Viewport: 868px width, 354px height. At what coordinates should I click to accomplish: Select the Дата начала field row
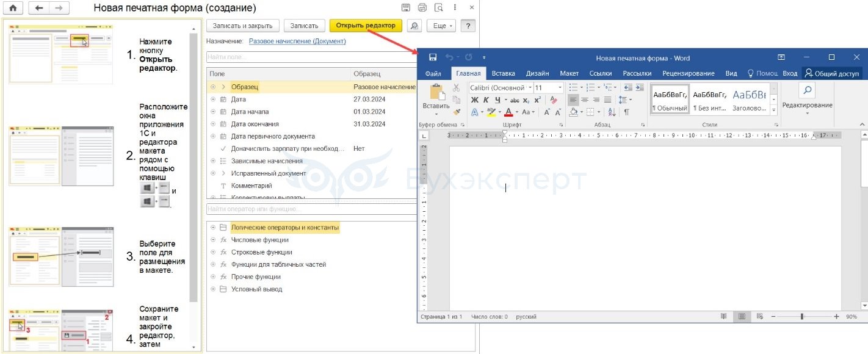(311, 112)
